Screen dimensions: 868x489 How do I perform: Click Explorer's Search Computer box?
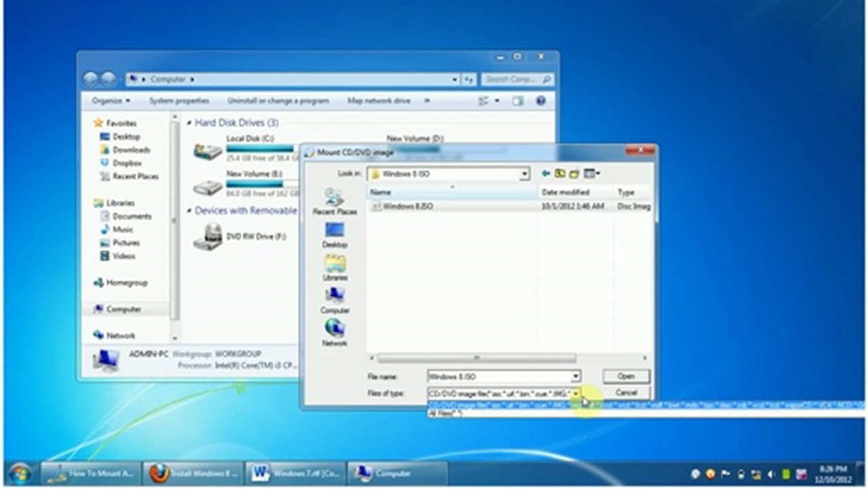pos(517,79)
